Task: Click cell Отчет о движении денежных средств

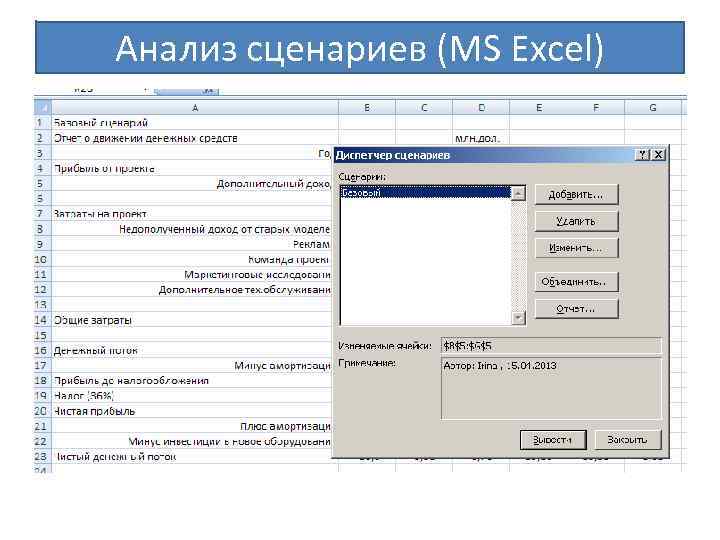Action: click(x=195, y=138)
